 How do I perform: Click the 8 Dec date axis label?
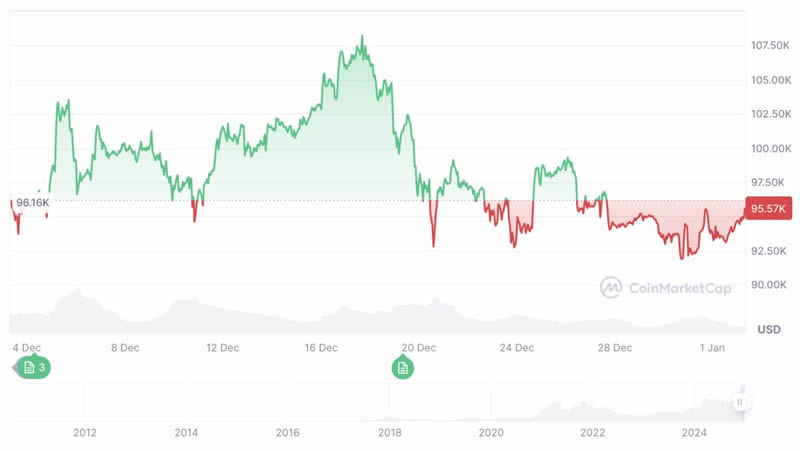point(125,348)
